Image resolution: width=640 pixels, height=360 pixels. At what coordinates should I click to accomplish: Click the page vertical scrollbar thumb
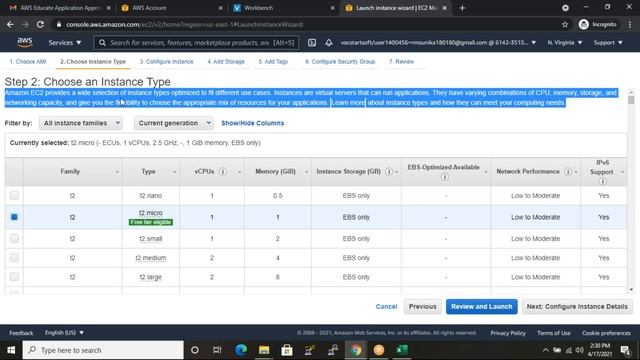coord(631,100)
